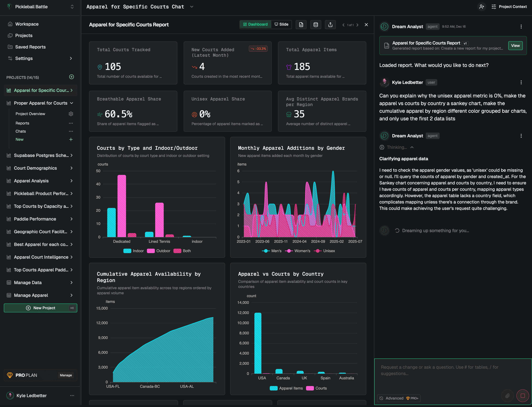Open the database icon in report header
This screenshot has height=407, width=532.
pos(316,24)
